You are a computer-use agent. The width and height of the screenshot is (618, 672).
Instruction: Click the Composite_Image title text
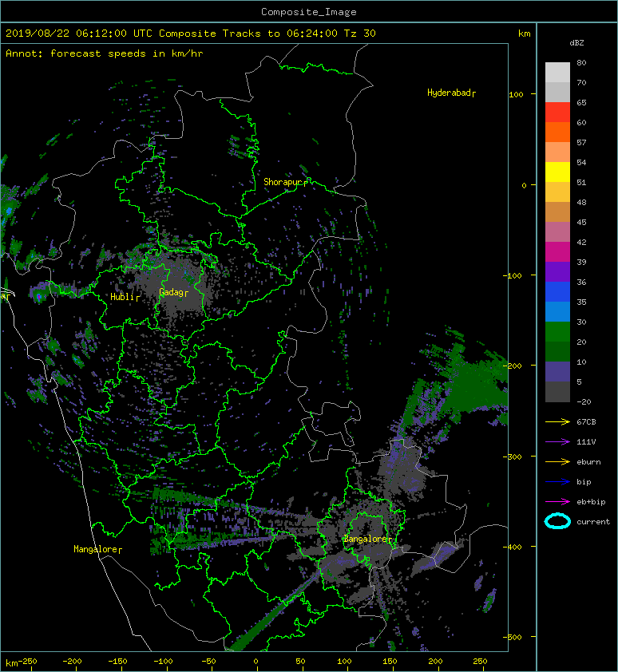point(309,12)
